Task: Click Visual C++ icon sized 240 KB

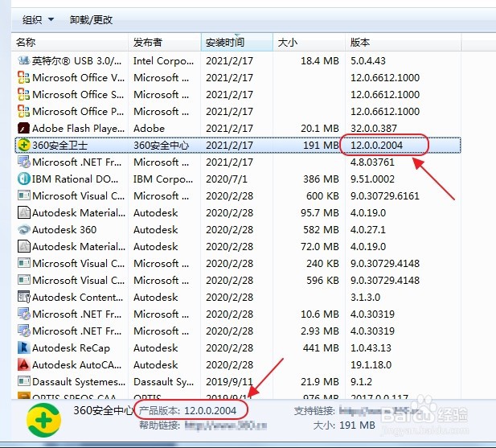Action: (x=24, y=263)
